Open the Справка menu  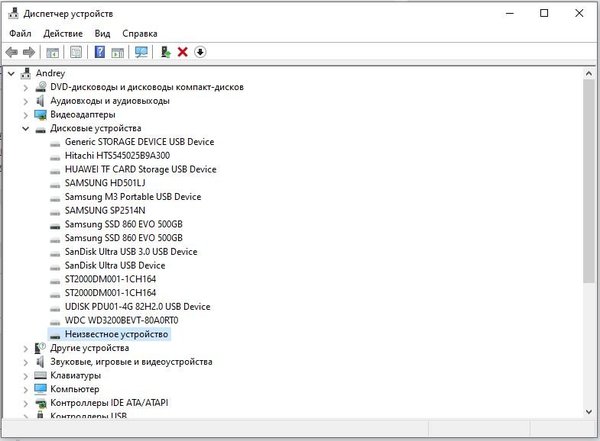coord(140,33)
